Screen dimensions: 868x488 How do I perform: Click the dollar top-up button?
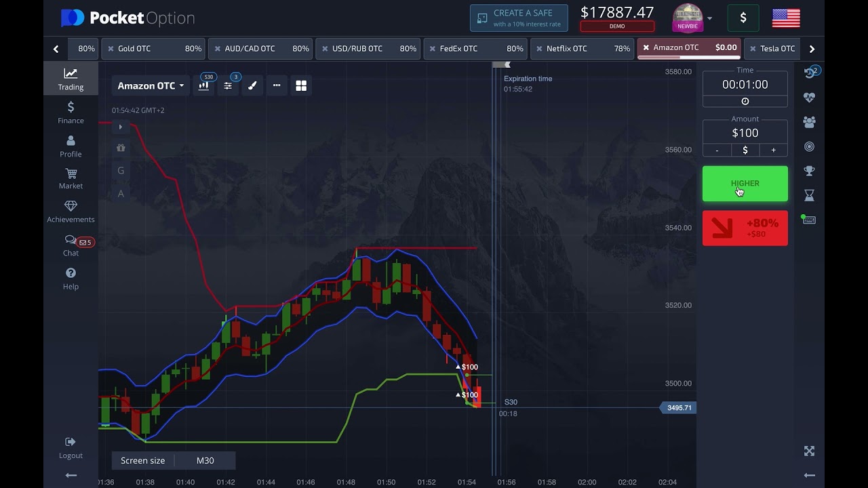(743, 18)
